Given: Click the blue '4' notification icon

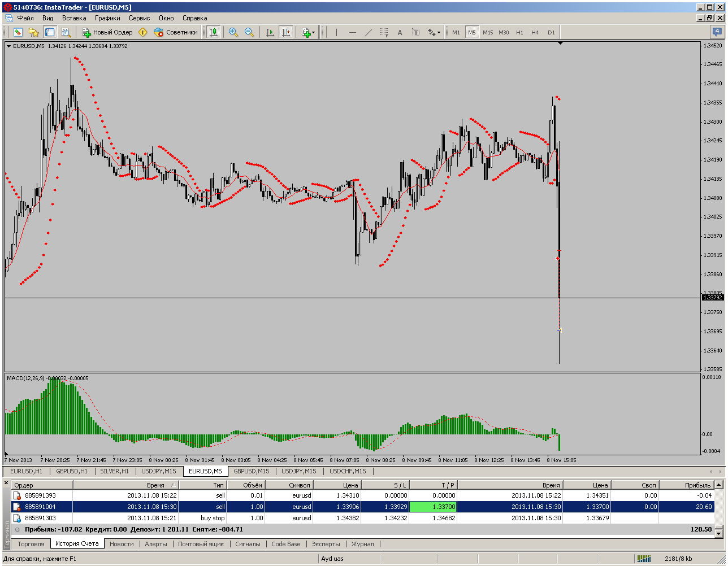Looking at the screenshot, I should (716, 32).
